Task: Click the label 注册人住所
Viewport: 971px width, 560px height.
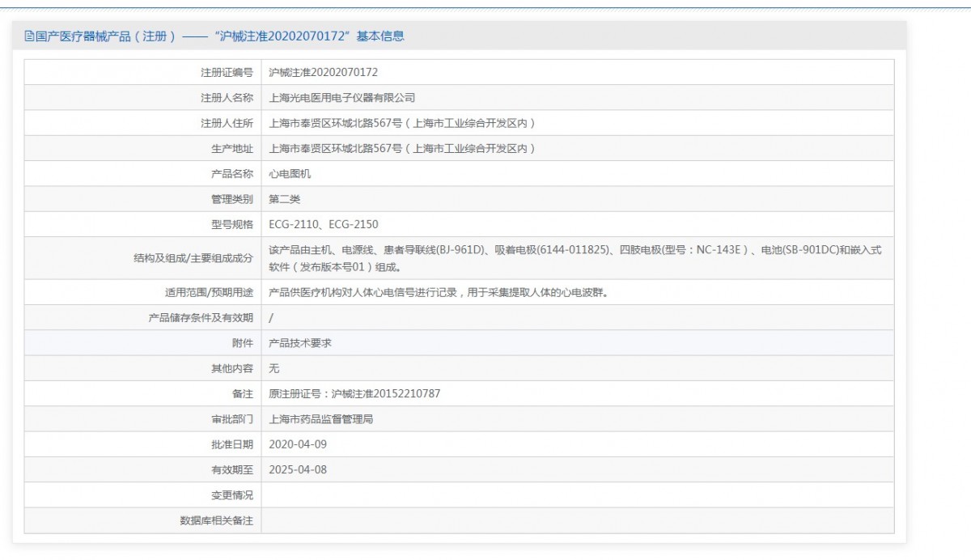Action: point(227,124)
